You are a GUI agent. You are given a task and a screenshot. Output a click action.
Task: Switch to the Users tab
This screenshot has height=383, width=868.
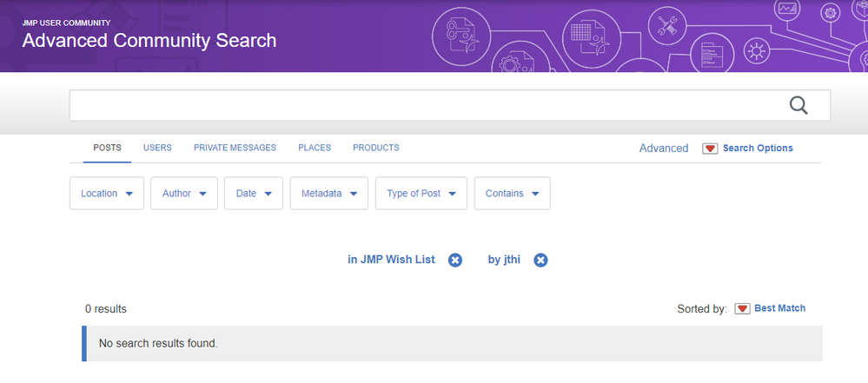pyautogui.click(x=157, y=148)
